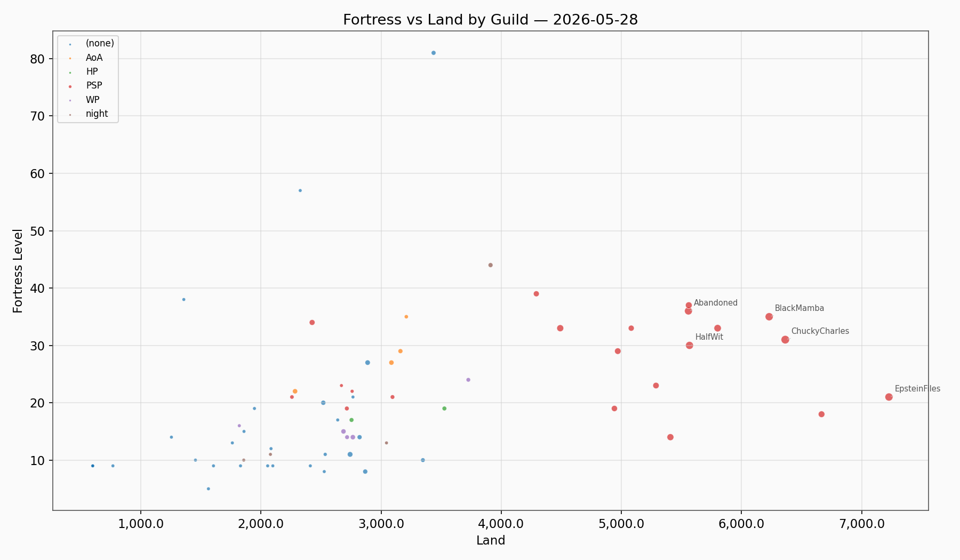Click the blue point at fortress level 5
960x560 pixels.
[x=209, y=489]
